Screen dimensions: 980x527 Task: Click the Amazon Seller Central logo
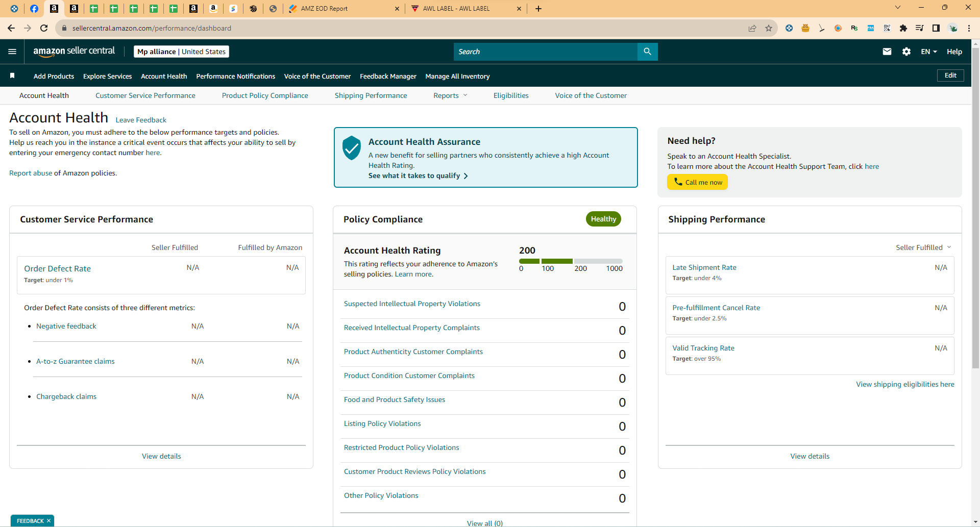74,52
